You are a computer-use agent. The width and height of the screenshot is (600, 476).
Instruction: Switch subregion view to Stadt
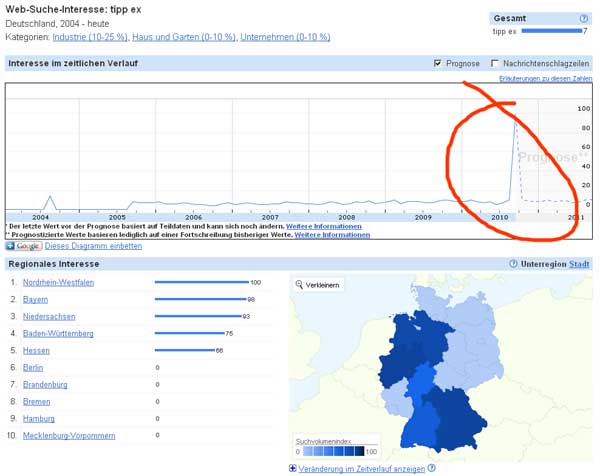tap(579, 264)
